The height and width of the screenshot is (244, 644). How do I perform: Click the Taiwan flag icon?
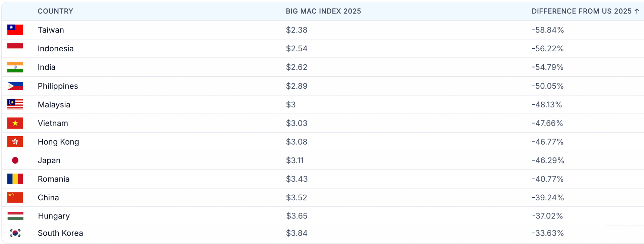pyautogui.click(x=15, y=30)
